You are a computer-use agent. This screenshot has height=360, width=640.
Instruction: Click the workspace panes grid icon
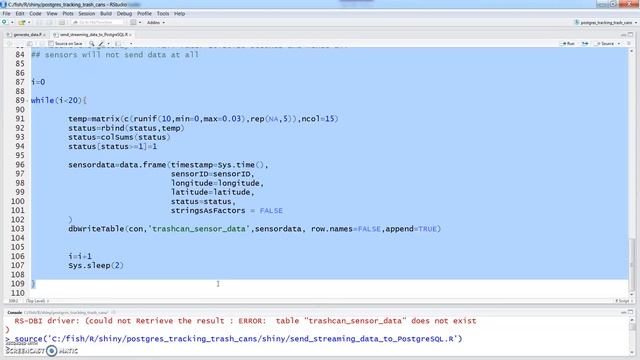[133, 22]
